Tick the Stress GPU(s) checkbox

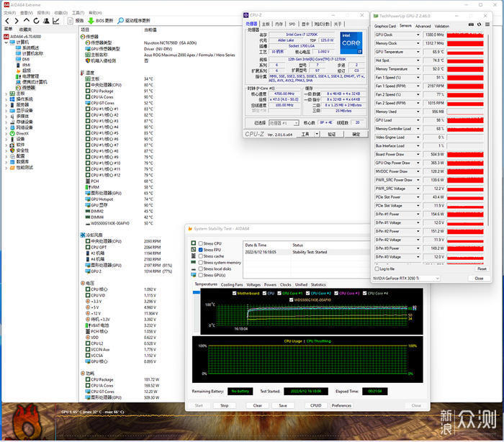[x=199, y=275]
